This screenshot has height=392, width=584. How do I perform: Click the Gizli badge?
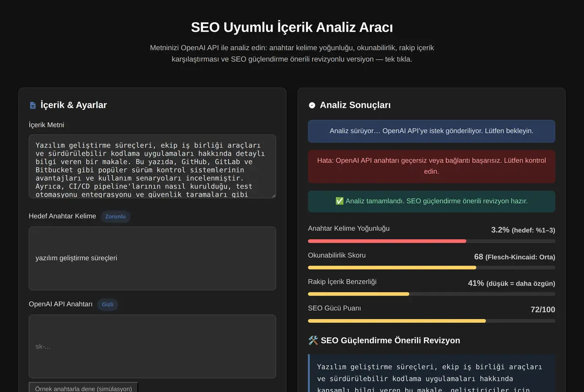[108, 304]
